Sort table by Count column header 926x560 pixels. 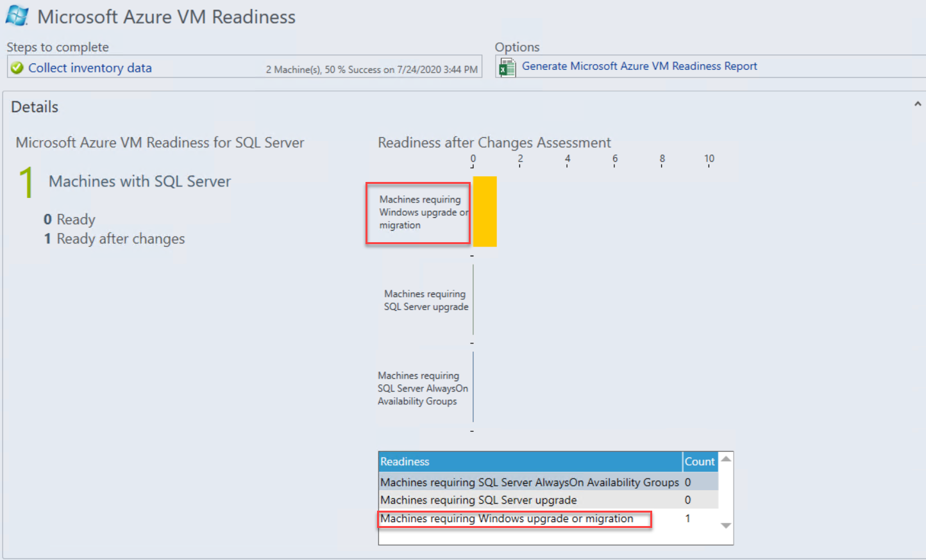click(x=699, y=461)
